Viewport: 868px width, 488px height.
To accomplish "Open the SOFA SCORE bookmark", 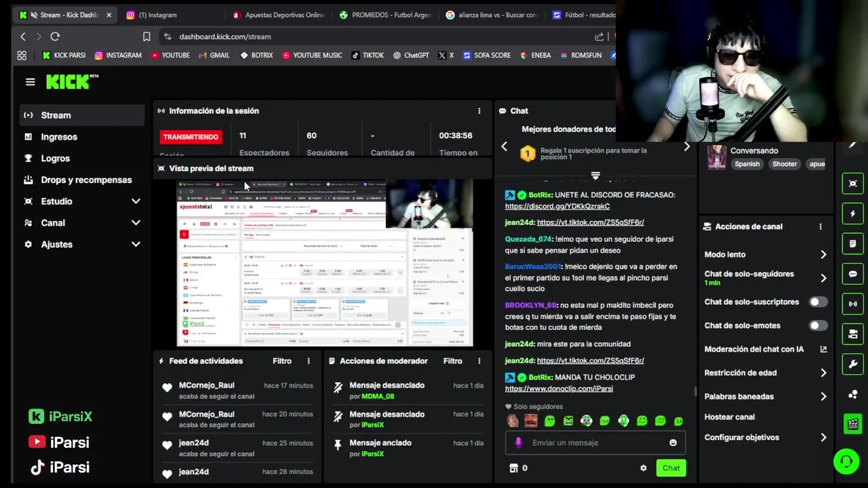I will click(487, 56).
